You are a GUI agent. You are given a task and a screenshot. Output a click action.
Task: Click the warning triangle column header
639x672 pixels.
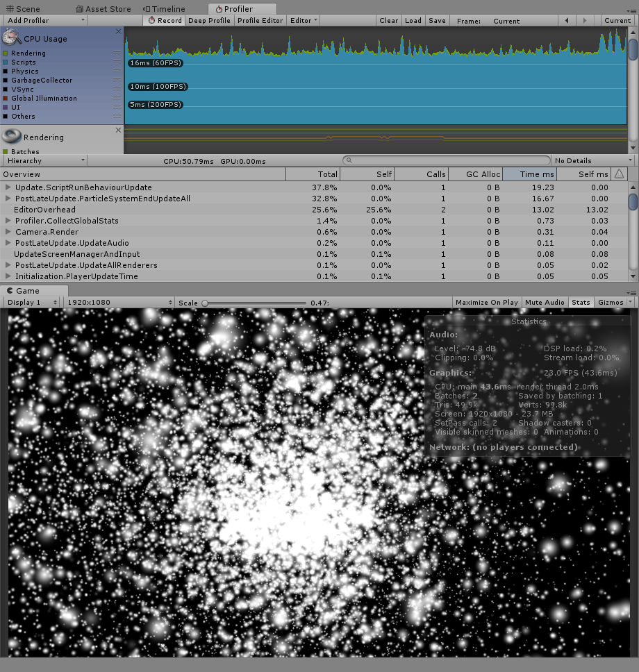(619, 174)
